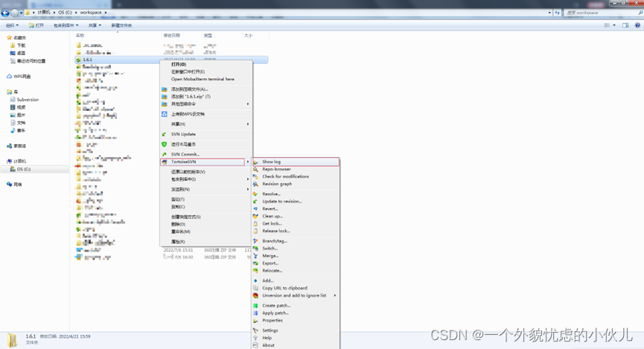The image size is (644, 349).
Task: Open the 共享 toolbar dropdown
Action: pyautogui.click(x=95, y=25)
